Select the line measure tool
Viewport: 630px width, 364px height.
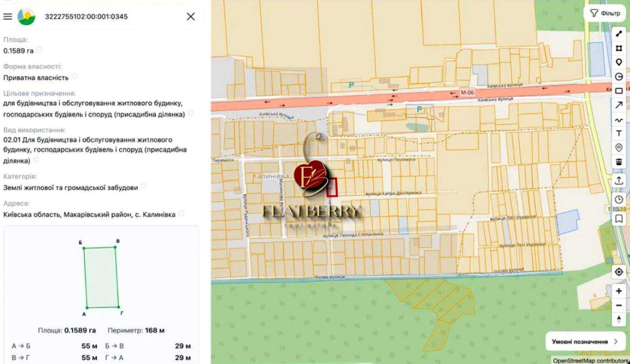(619, 34)
